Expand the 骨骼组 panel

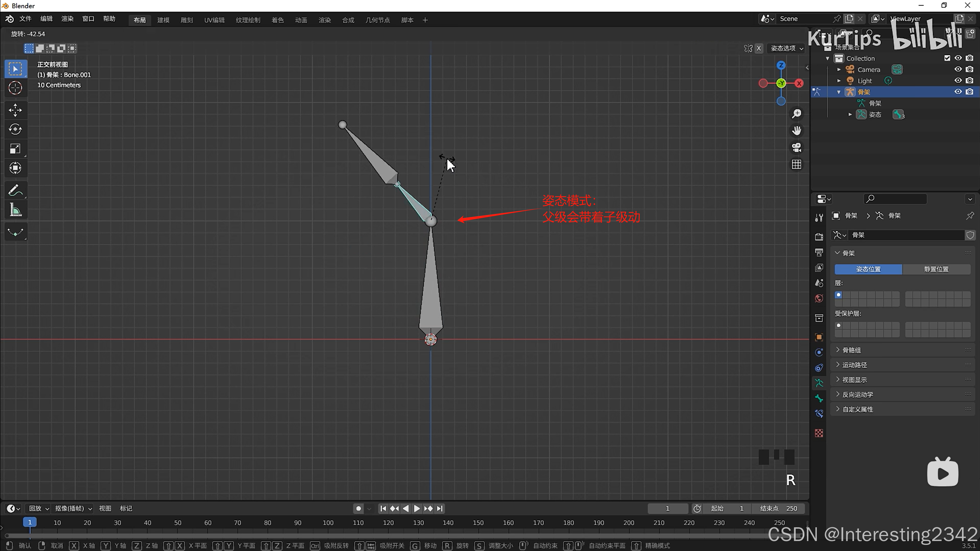(x=851, y=350)
